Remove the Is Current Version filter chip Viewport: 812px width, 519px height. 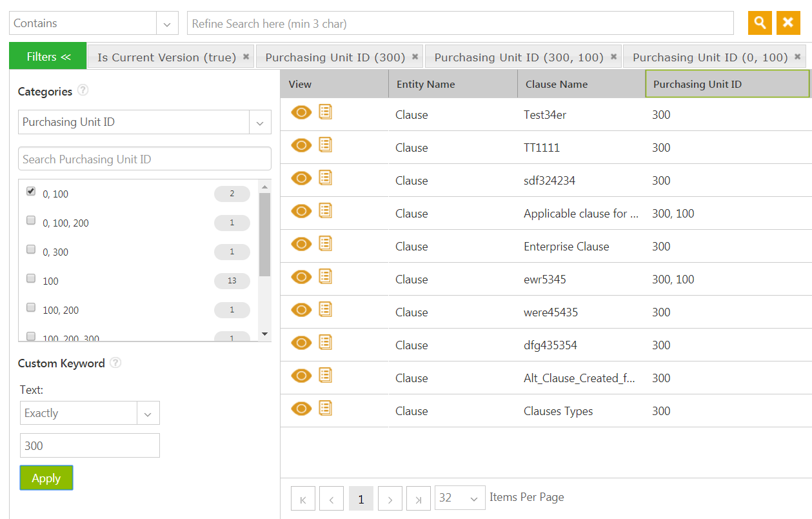click(x=246, y=57)
